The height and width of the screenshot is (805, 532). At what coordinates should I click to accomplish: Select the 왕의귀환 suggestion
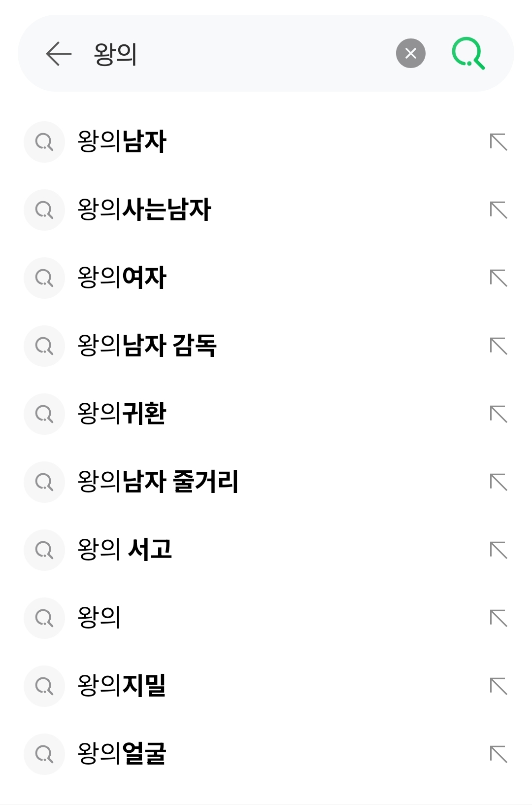(122, 414)
